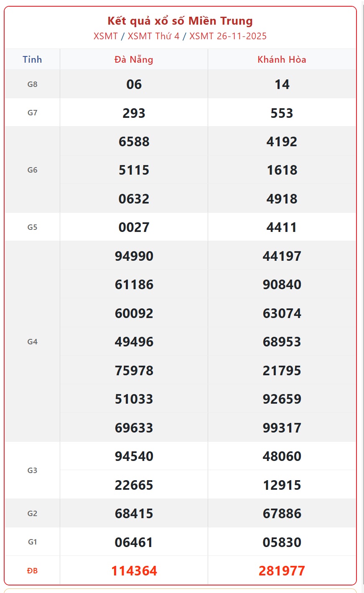Viewport: 364px width, 593px height.
Task: Select Khánh Hòa special prize 281977
Action: [x=282, y=570]
